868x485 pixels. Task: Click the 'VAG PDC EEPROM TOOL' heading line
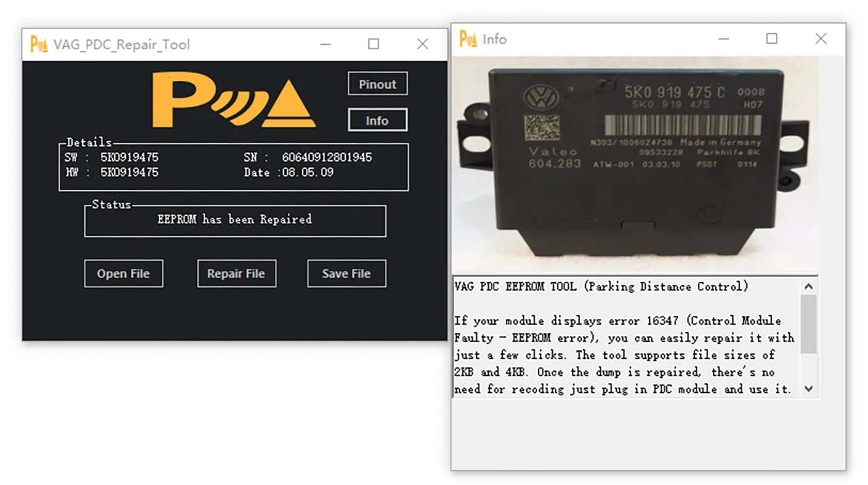(601, 287)
